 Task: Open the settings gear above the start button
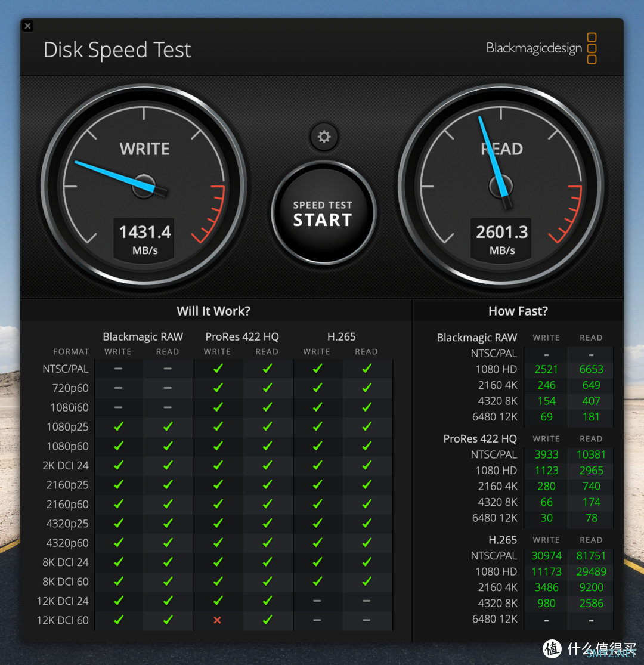324,137
